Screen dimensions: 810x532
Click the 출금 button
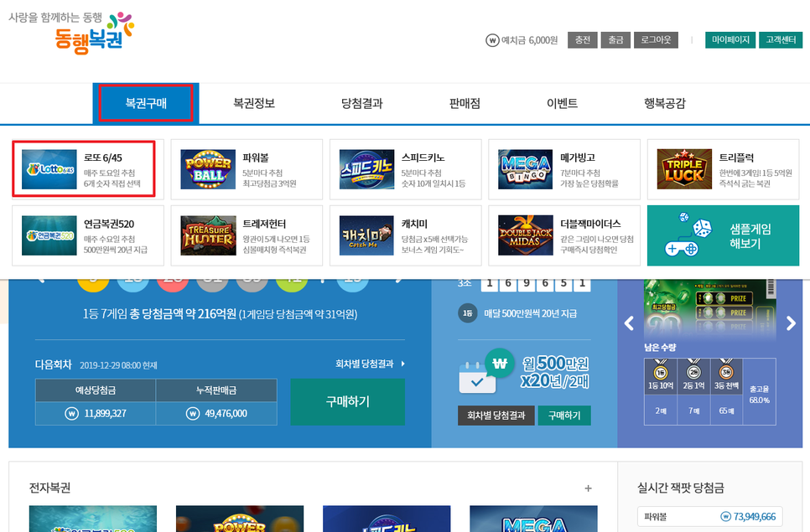point(615,39)
